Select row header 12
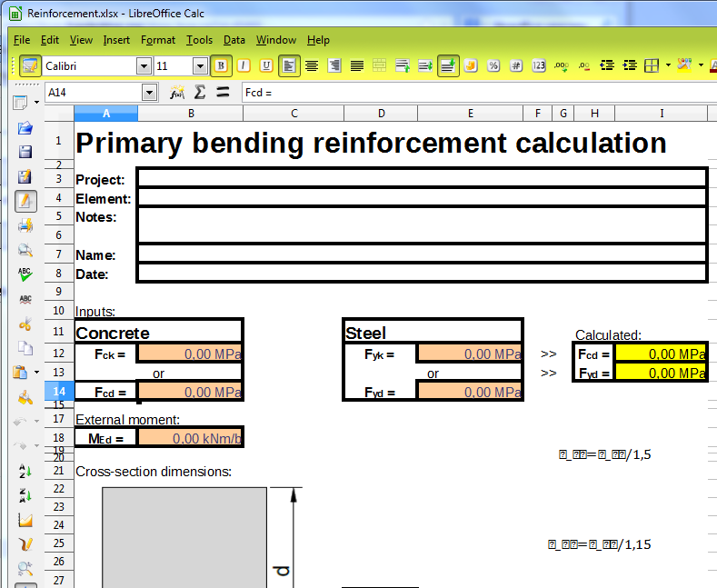 coord(58,354)
